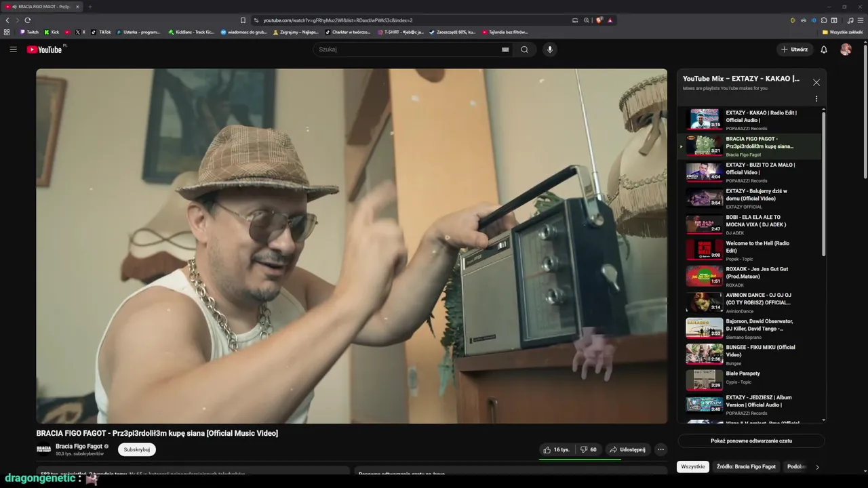Reload the current page
The image size is (868, 488).
28,20
